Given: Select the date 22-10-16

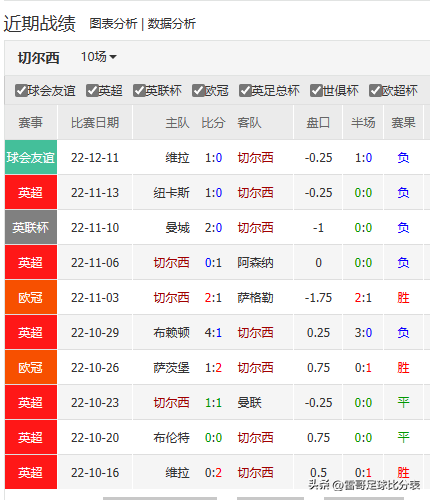Looking at the screenshot, I should coord(95,473).
